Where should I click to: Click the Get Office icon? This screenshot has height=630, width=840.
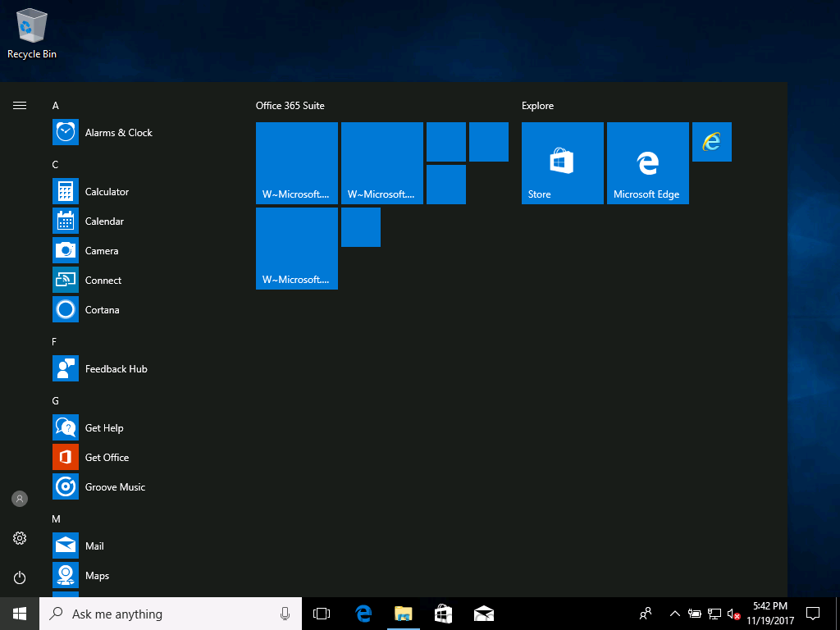click(66, 457)
